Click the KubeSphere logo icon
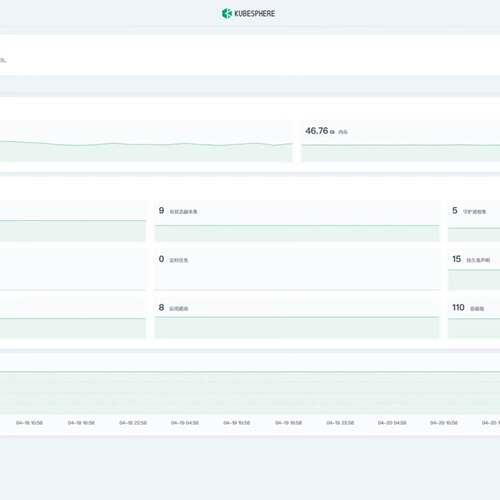The image size is (500, 500). point(227,13)
